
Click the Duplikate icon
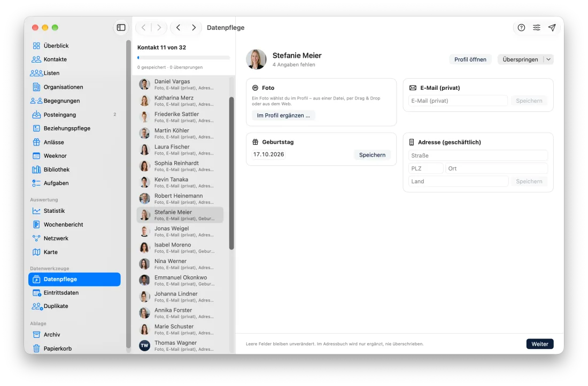click(x=37, y=306)
